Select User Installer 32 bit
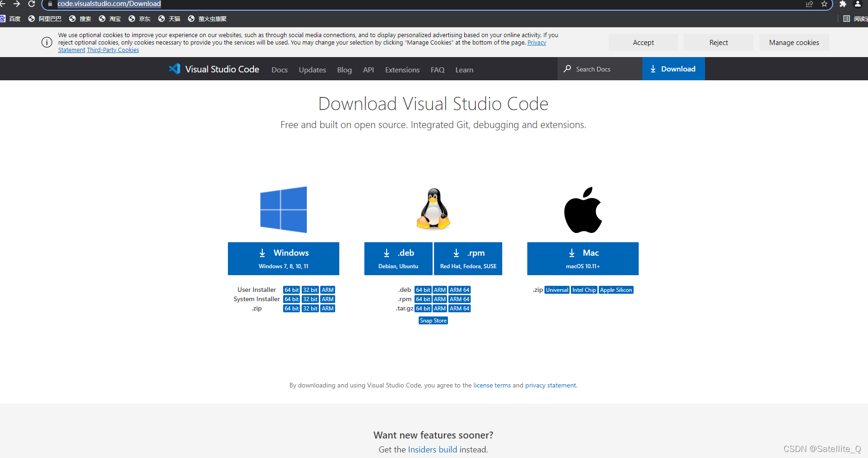Screen dimensions: 868x458 [311, 290]
